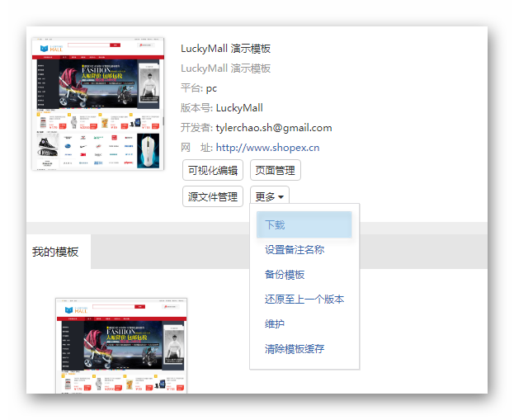The image size is (514, 420).
Task: Open the http://www.shopex.cn link
Action: tap(267, 148)
